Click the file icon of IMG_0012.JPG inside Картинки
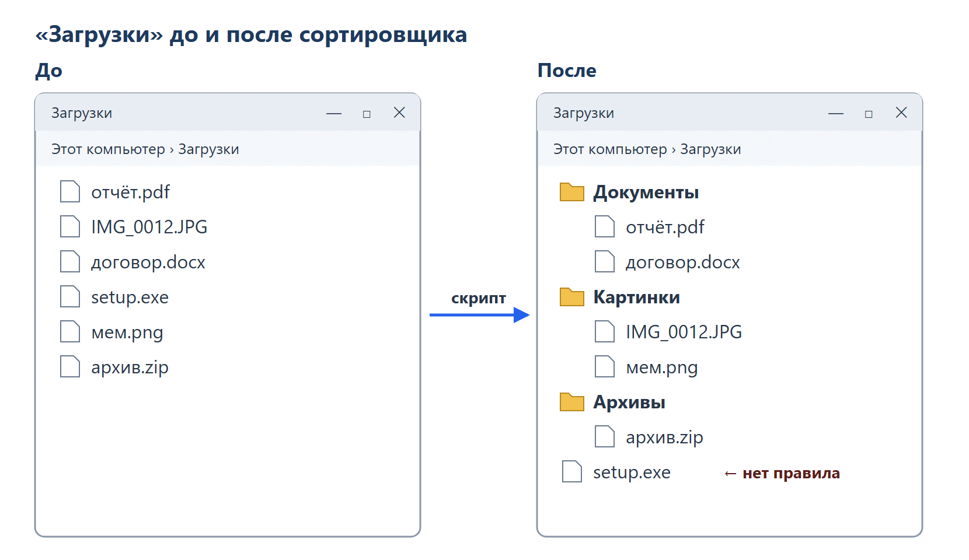969x560 pixels. 605,331
